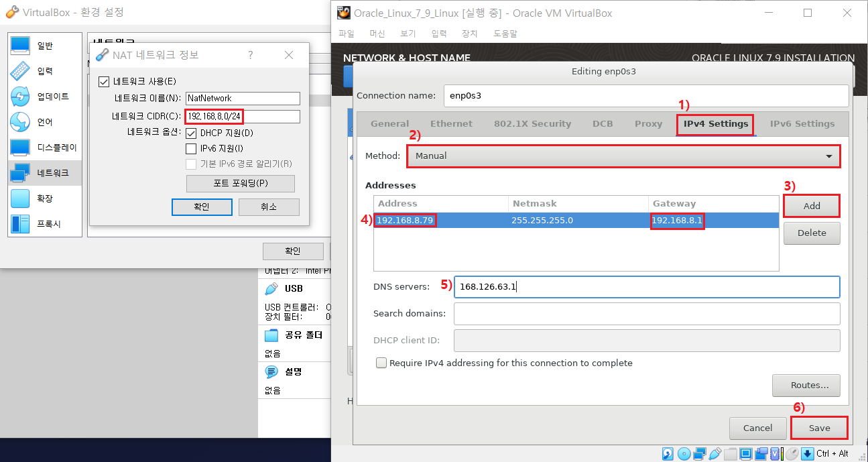Click the Netmask column header
Image resolution: width=868 pixels, height=462 pixels.
(578, 204)
